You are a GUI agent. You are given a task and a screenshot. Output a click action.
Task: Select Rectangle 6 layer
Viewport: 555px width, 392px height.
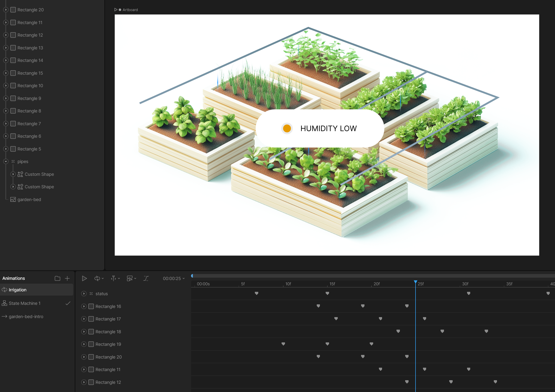[x=29, y=136]
